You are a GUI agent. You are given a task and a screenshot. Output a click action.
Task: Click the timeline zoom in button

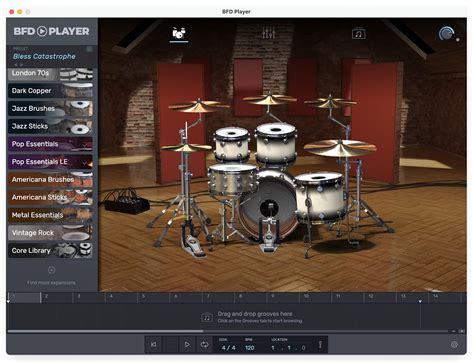462,331
